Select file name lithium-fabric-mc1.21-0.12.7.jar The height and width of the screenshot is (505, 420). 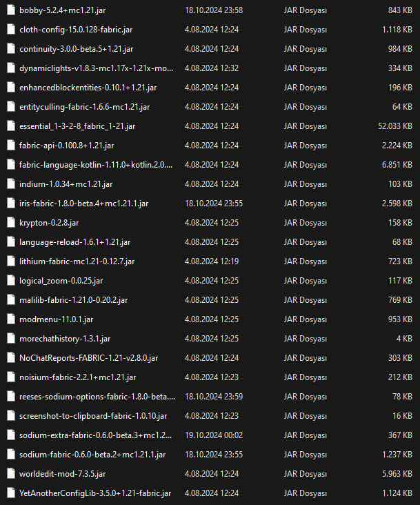coord(77,261)
